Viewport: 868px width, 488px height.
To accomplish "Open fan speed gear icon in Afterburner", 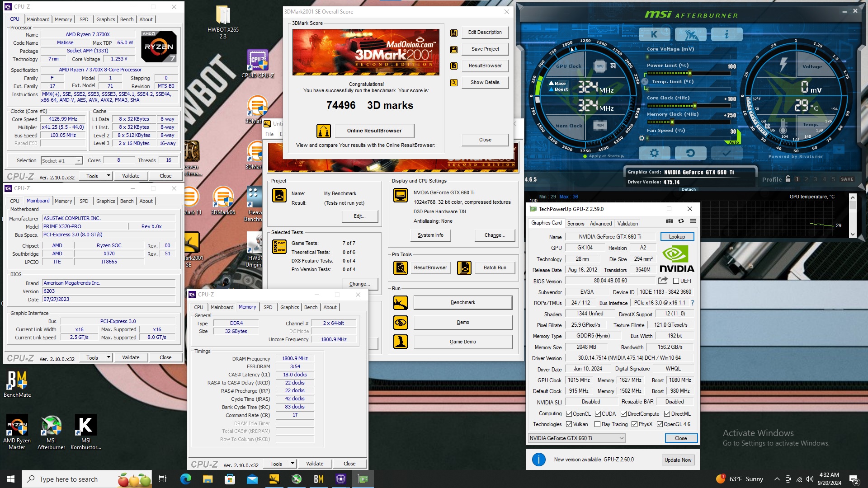I will [642, 138].
